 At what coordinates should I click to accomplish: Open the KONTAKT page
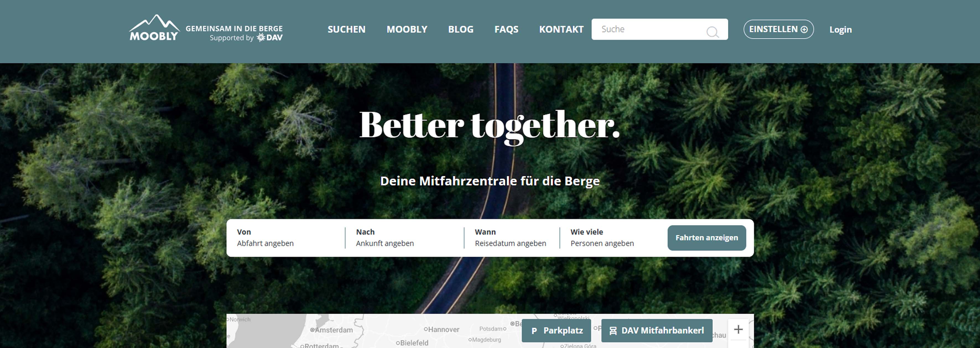coord(561,29)
